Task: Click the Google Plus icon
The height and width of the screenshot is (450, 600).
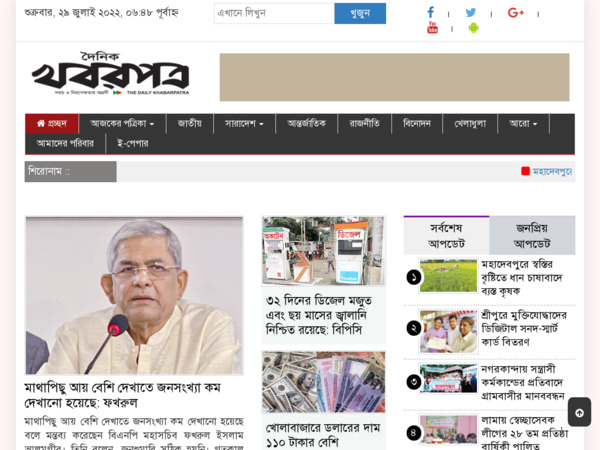Action: click(515, 13)
